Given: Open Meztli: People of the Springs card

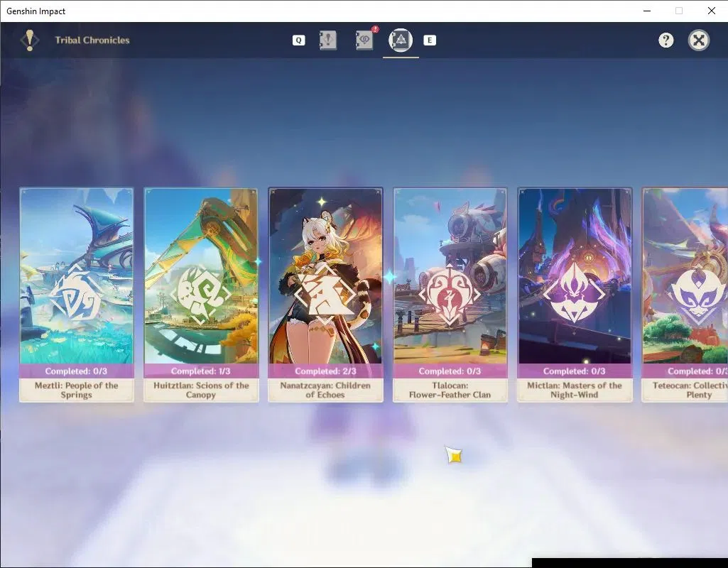Looking at the screenshot, I should (77, 295).
